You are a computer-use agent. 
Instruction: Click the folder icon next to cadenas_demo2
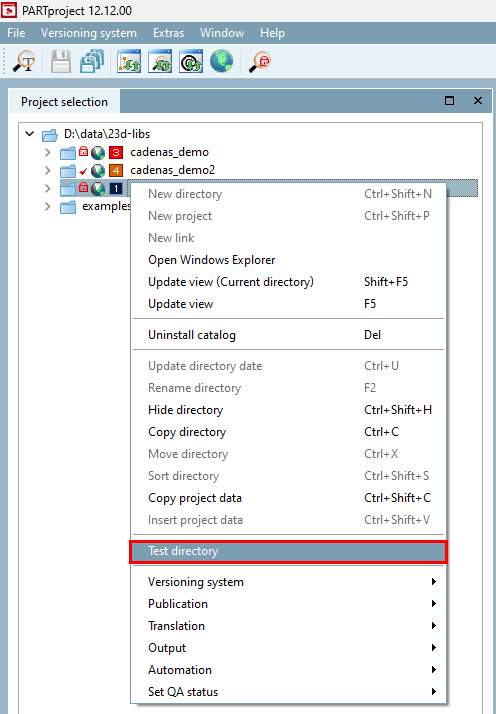click(x=68, y=171)
